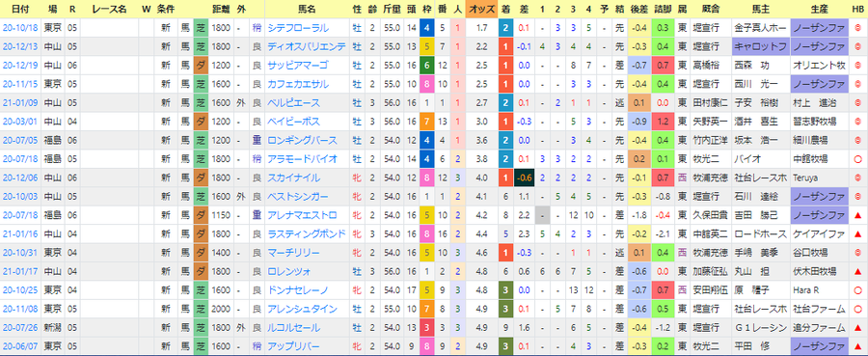Click the HB column header
Image resolution: width=868 pixels, height=356 pixels.
pyautogui.click(x=857, y=9)
